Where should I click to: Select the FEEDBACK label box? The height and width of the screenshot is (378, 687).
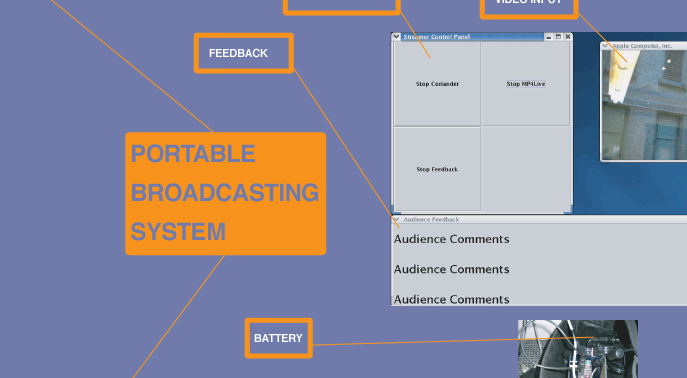[244, 53]
